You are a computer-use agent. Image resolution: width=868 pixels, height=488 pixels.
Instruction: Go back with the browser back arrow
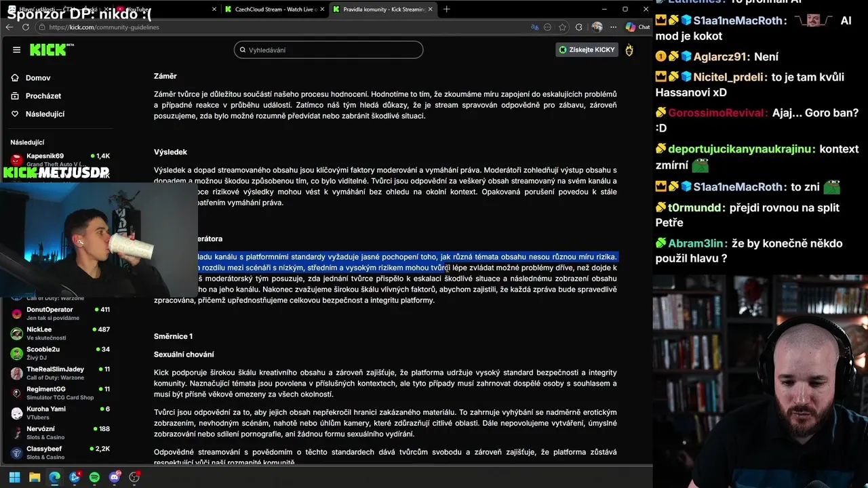(9, 27)
